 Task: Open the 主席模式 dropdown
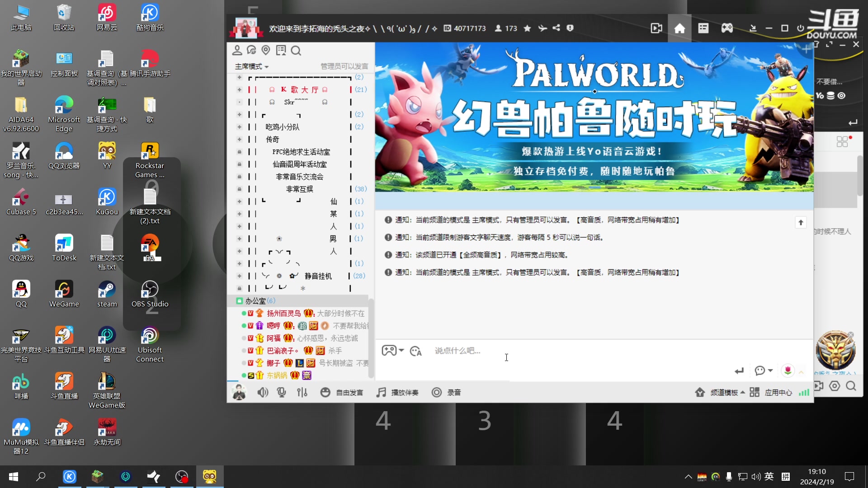point(251,66)
